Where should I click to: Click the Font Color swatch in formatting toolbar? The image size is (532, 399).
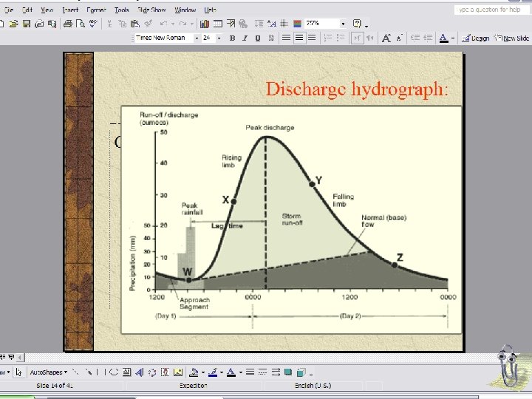(x=443, y=38)
